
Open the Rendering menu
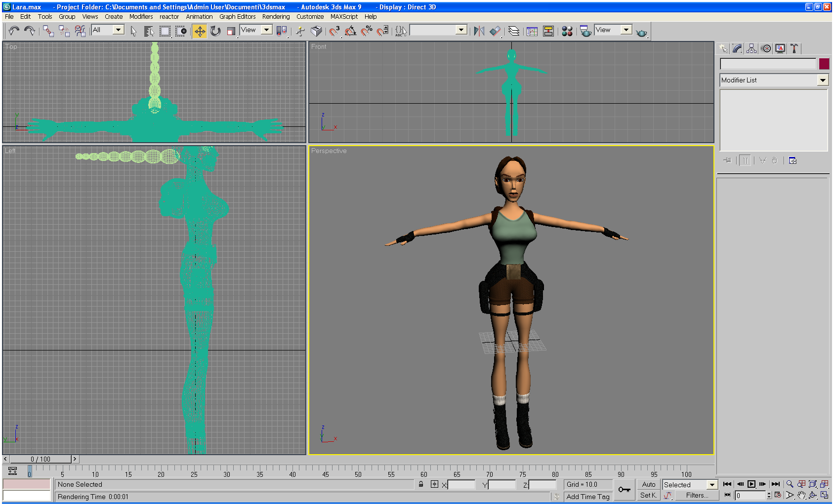[x=276, y=16]
